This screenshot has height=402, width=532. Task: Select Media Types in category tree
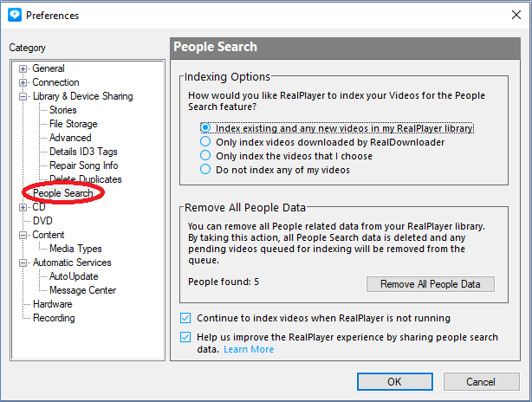(x=75, y=249)
